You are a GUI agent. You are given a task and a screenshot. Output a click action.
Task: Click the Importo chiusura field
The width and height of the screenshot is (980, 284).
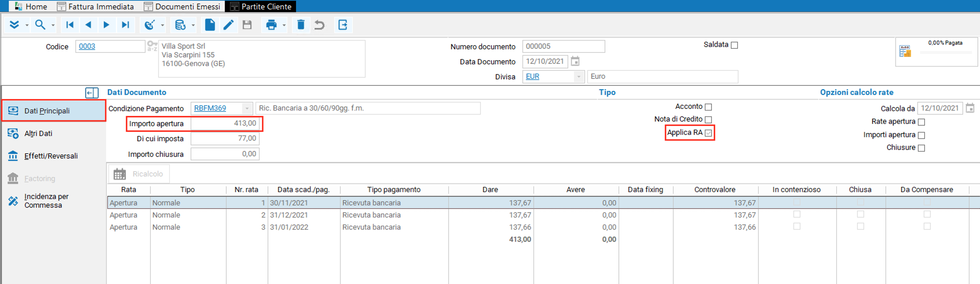click(225, 154)
